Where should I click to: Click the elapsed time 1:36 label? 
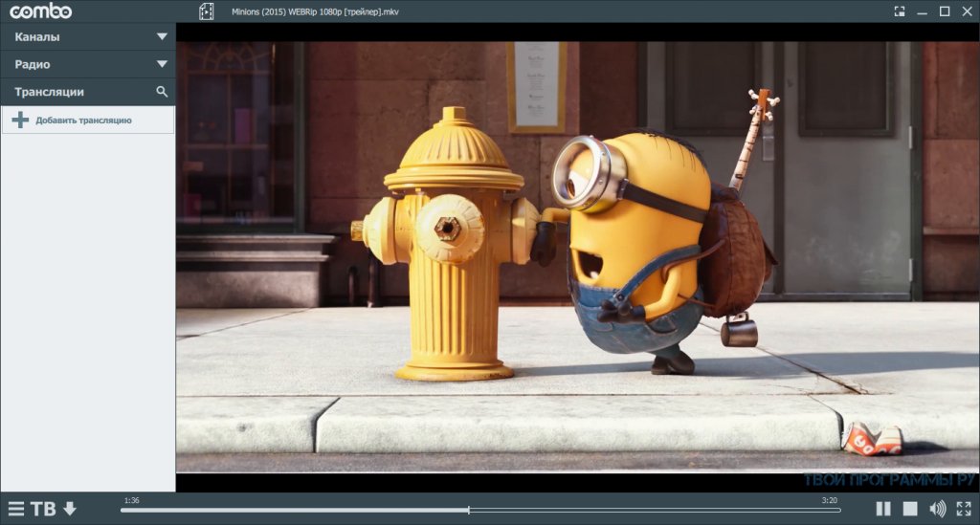(132, 500)
